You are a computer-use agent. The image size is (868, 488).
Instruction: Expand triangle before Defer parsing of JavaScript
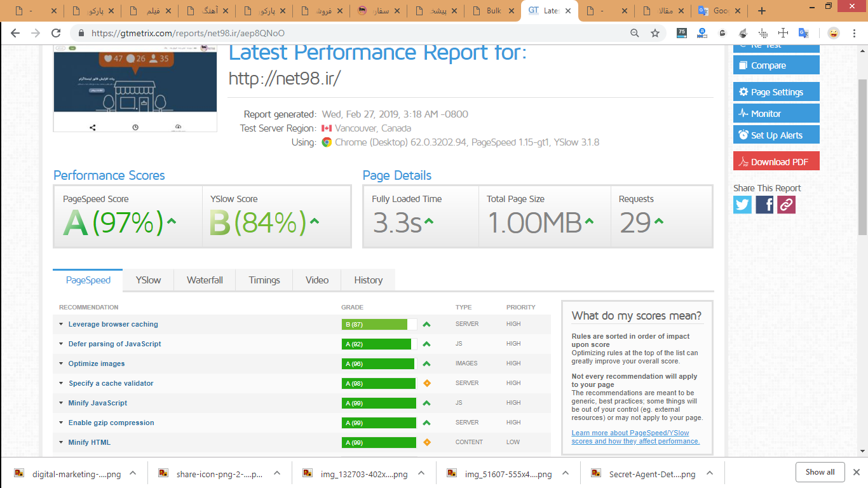click(61, 344)
